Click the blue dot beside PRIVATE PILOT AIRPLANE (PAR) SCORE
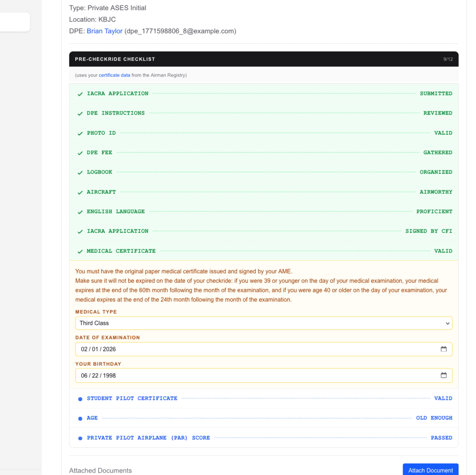 (x=80, y=437)
